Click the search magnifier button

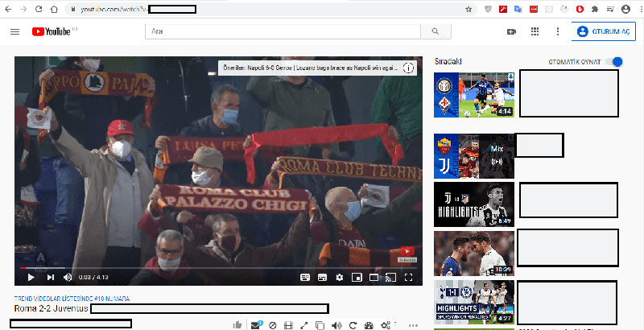click(x=436, y=31)
